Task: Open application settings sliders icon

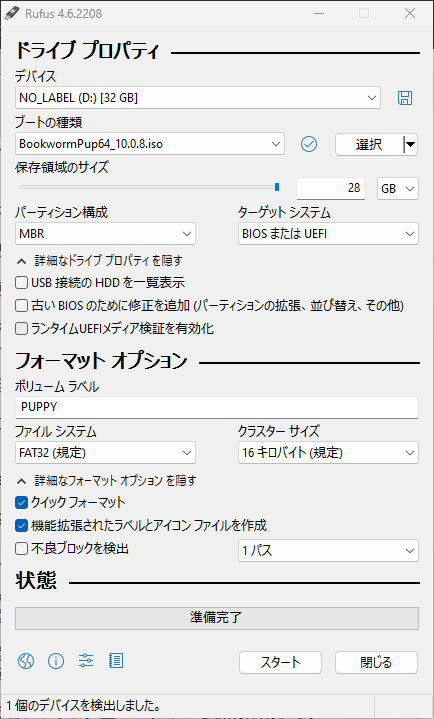Action: tap(86, 661)
